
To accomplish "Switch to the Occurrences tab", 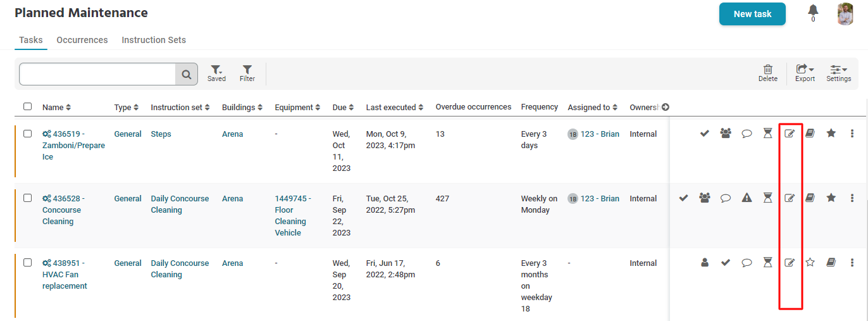I will [82, 40].
